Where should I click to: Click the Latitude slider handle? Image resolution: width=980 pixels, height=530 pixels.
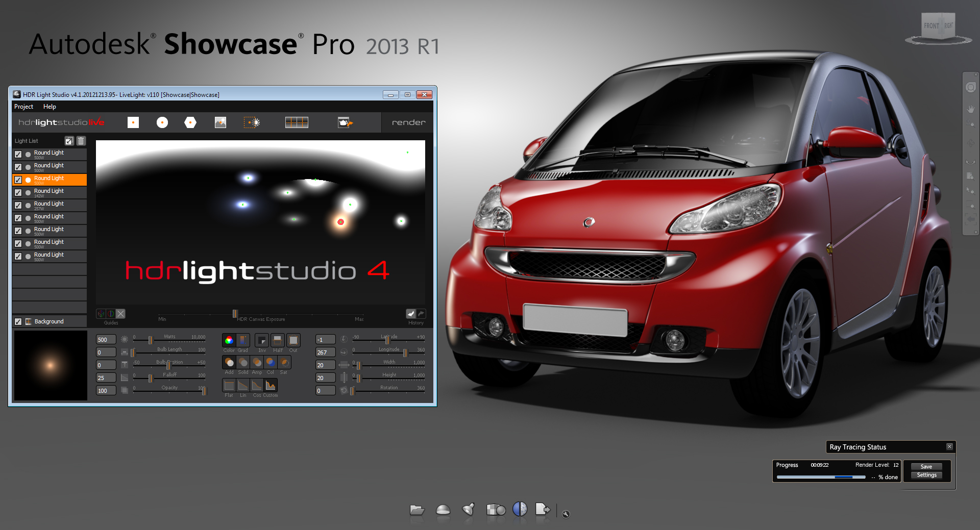pyautogui.click(x=387, y=340)
